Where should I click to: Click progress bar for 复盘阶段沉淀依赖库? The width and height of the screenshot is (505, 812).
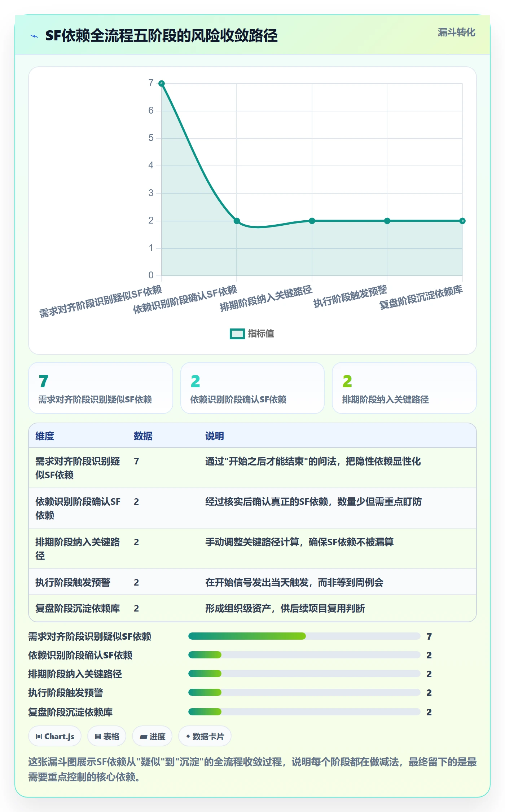[304, 712]
